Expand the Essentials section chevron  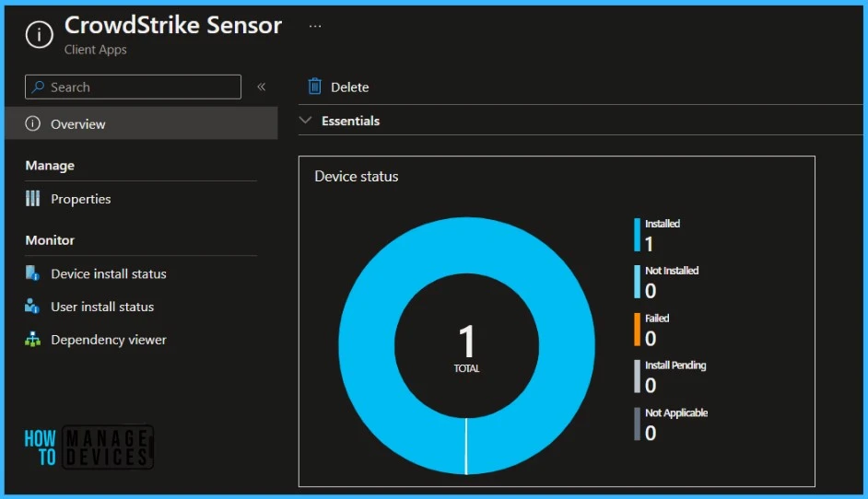[x=305, y=120]
